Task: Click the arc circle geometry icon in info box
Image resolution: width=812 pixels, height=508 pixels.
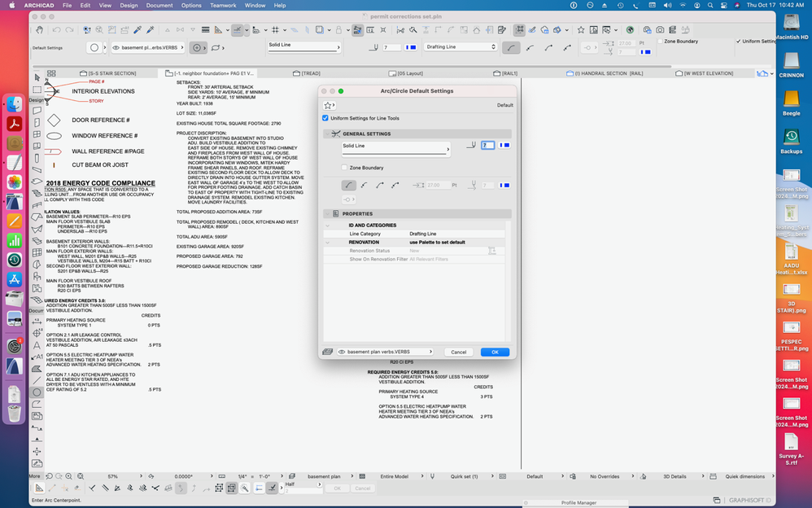Action: [94, 48]
